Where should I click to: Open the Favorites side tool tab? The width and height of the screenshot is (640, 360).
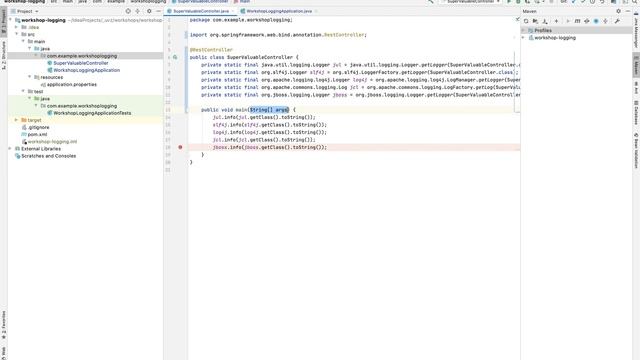pyautogui.click(x=4, y=325)
